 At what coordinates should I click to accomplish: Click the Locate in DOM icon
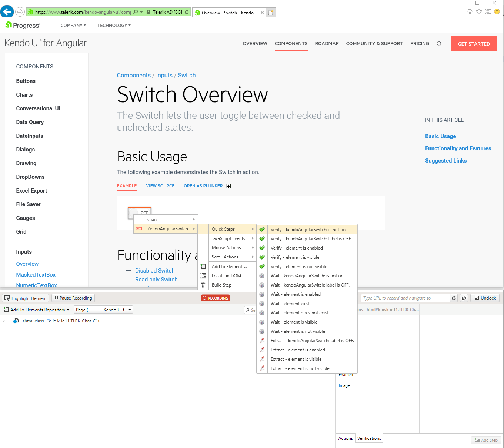[203, 276]
